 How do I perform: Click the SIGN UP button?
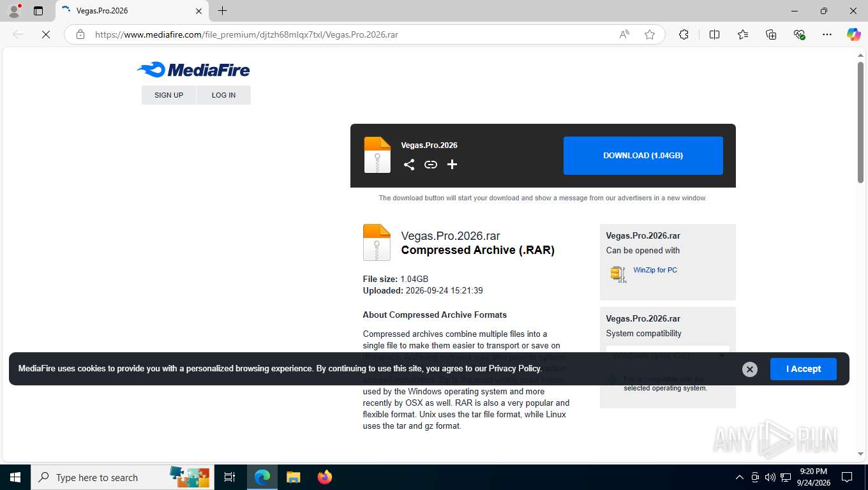coord(168,95)
